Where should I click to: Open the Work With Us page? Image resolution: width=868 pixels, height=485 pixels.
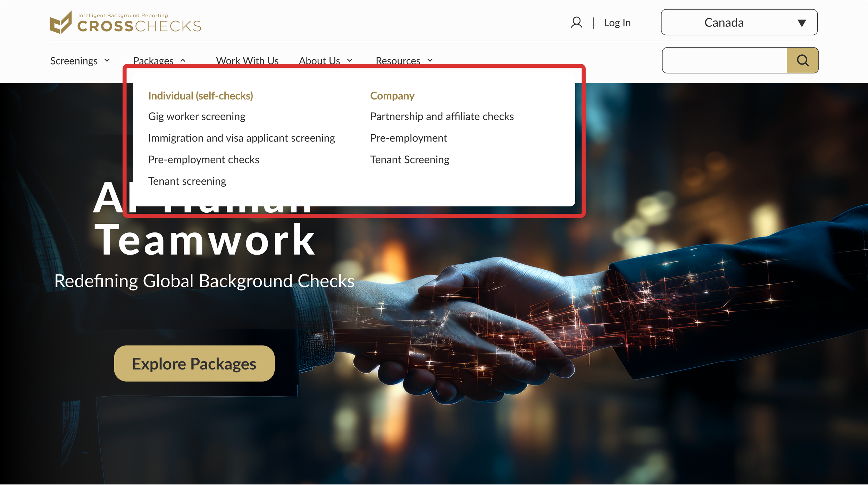(247, 60)
